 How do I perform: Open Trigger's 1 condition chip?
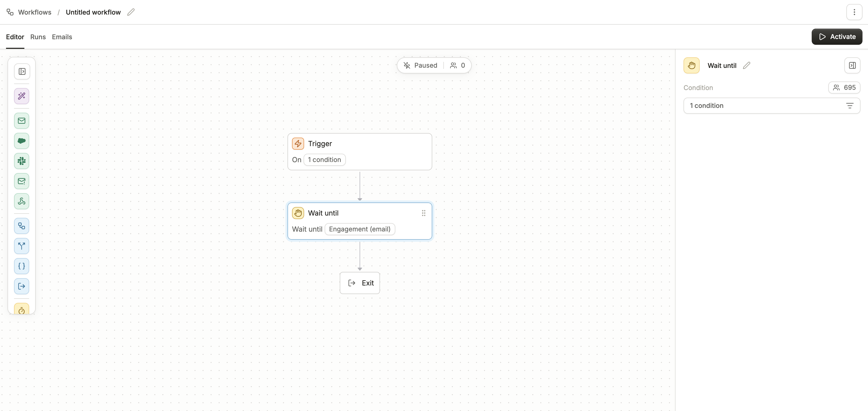coord(324,160)
